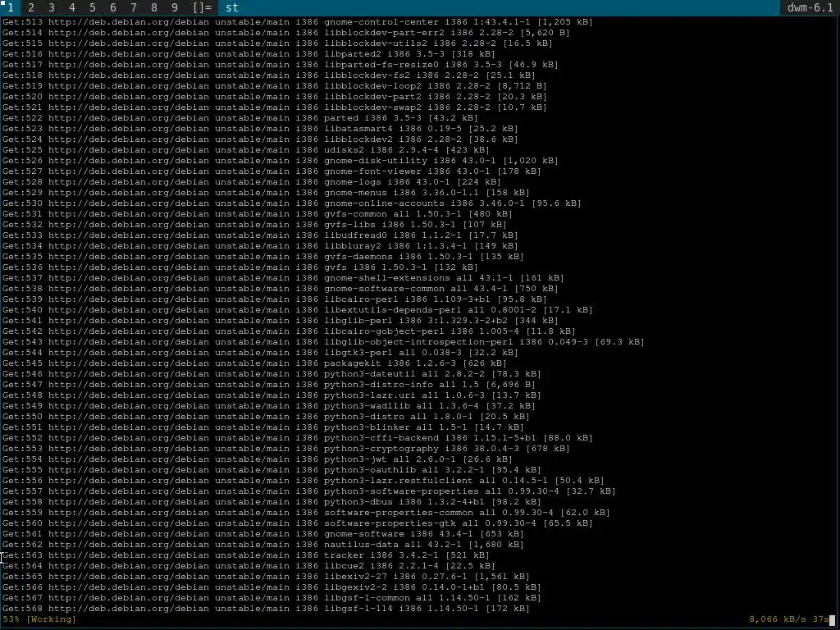Screen dimensions: 840x630
Task: Switch to dwm tag 3
Action: coord(52,7)
